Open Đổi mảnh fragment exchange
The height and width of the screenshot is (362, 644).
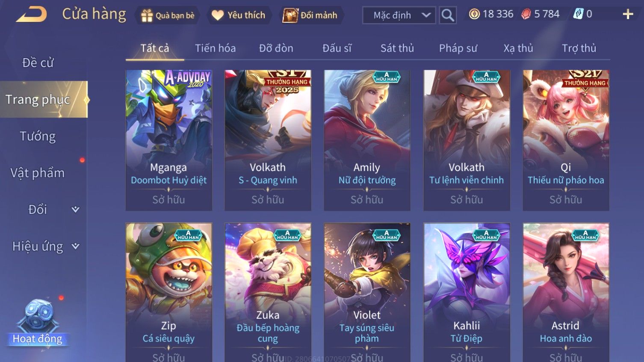290,15
